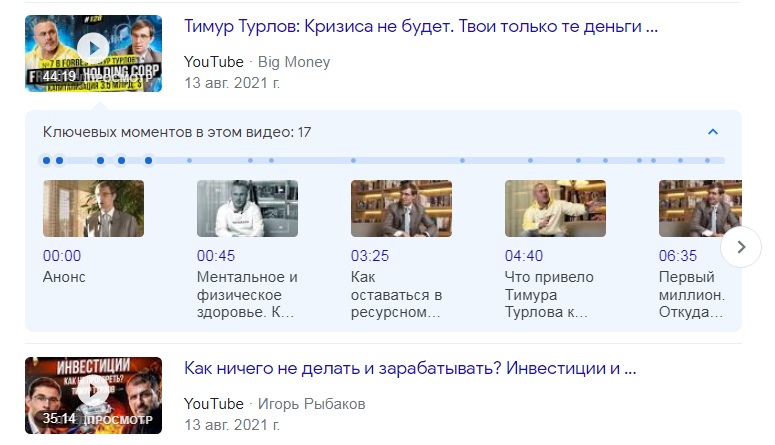Collapse the key moments panel chevron
The image size is (775, 445).
pyautogui.click(x=712, y=132)
